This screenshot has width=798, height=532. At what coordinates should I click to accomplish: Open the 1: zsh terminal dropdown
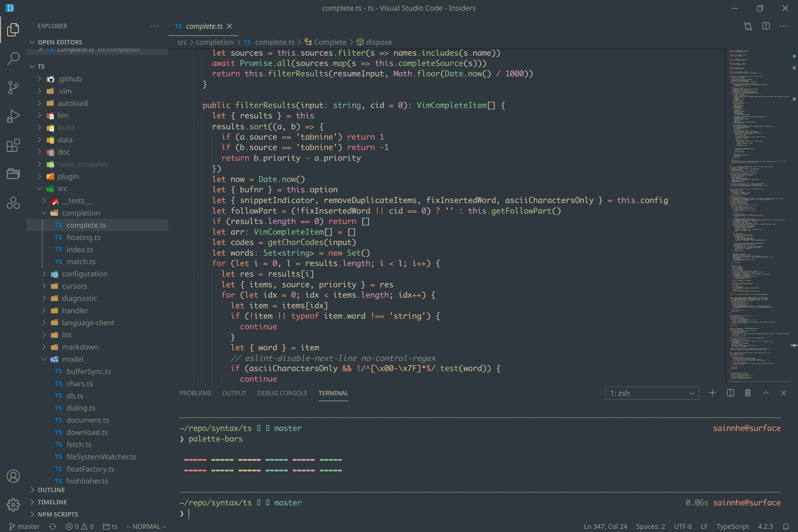tap(652, 393)
